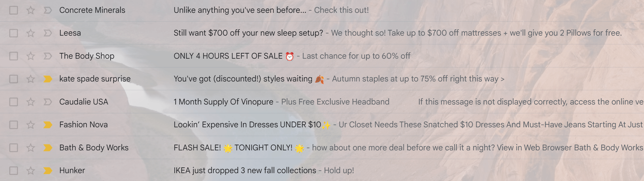Star The Body Shop email
This screenshot has width=644, height=181.
point(31,56)
